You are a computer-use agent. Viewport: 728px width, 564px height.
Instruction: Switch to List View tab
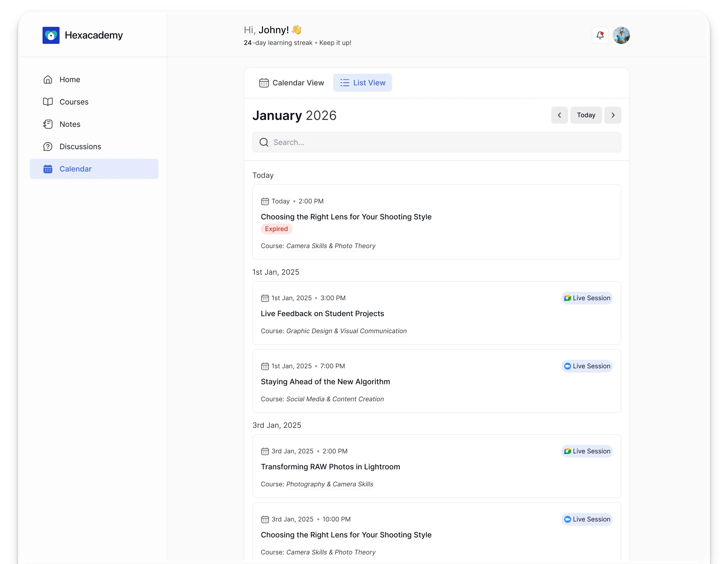[x=363, y=83]
